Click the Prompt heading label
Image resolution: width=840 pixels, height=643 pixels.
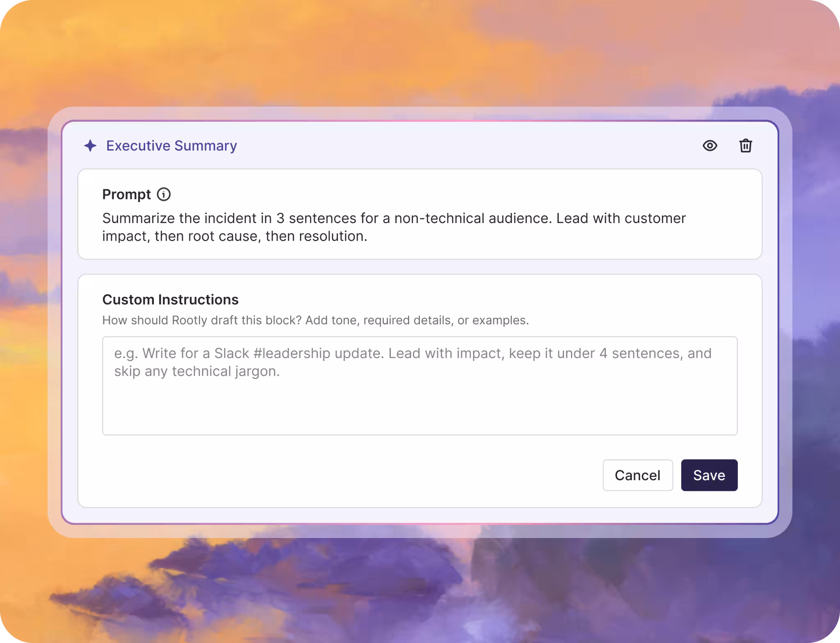click(x=126, y=194)
